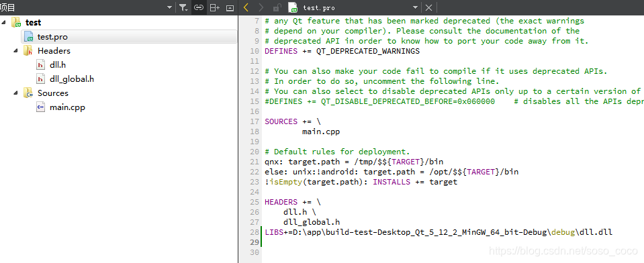Select the test project root
Viewport: 644px width, 263px height.
tap(34, 22)
